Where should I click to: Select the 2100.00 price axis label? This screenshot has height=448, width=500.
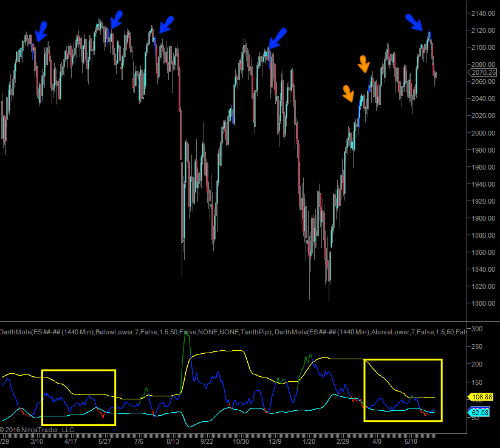483,47
